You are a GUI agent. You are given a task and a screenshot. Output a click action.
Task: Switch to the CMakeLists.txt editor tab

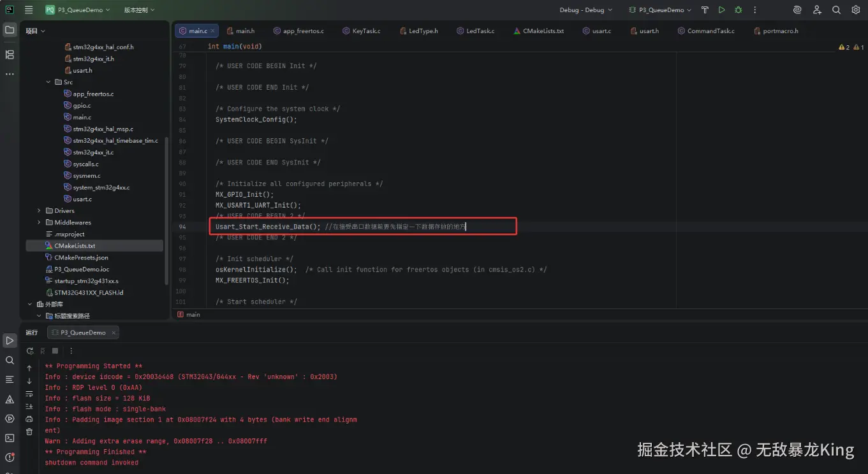(x=538, y=31)
